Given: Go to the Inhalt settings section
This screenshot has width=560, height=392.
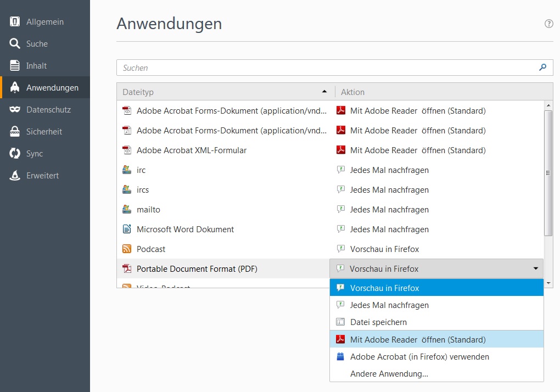Looking at the screenshot, I should pyautogui.click(x=45, y=66).
